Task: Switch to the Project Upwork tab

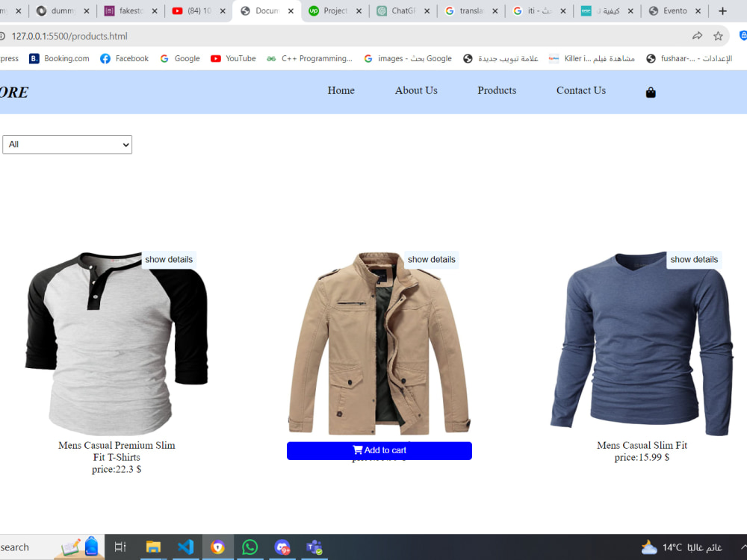Action: [335, 11]
